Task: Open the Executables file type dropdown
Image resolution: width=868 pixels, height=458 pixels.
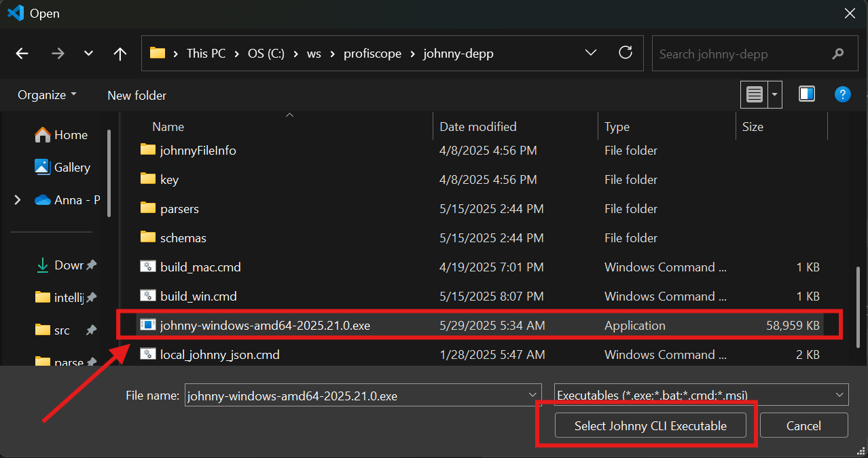Action: pyautogui.click(x=702, y=395)
